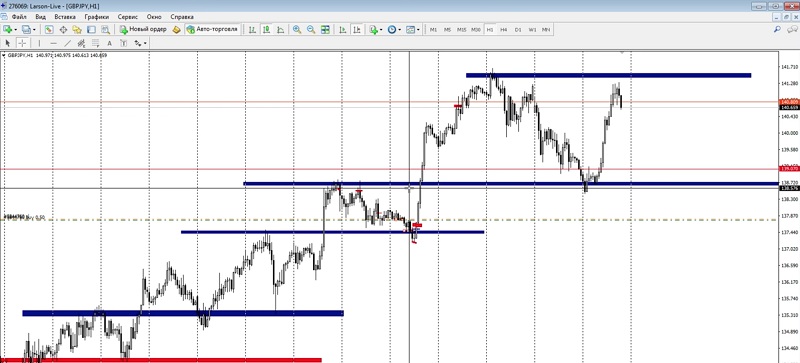Select the MN timeframe button
This screenshot has height=363, width=800.
[546, 30]
